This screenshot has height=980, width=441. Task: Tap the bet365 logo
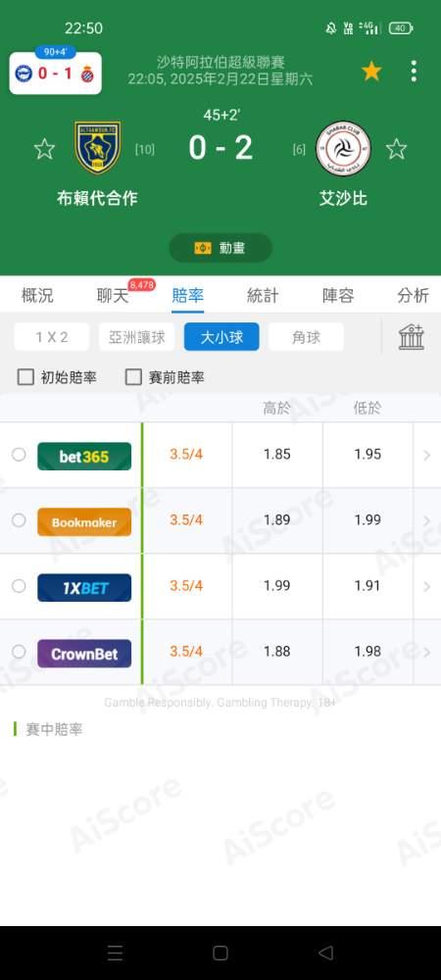[84, 457]
